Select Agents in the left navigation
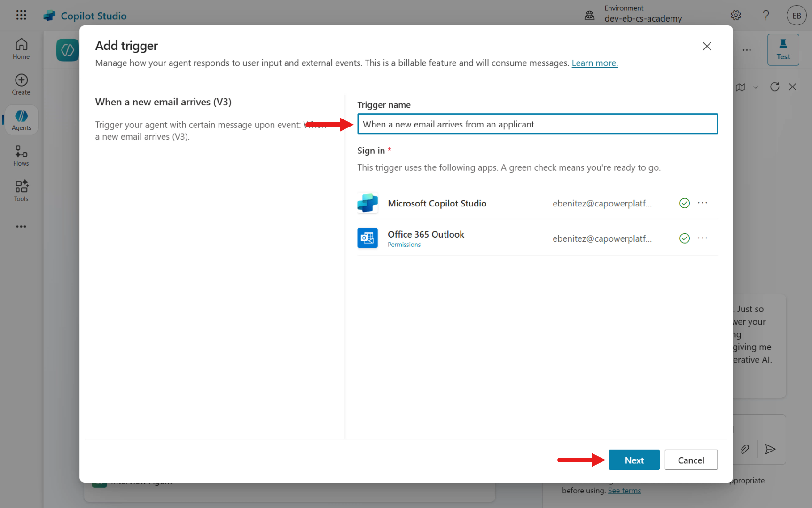The image size is (812, 508). coord(21,120)
